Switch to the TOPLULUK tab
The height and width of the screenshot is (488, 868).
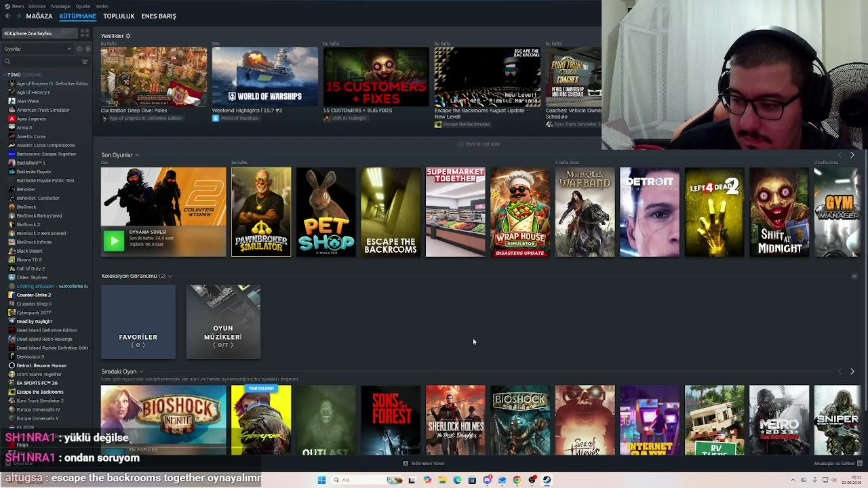pyautogui.click(x=119, y=16)
